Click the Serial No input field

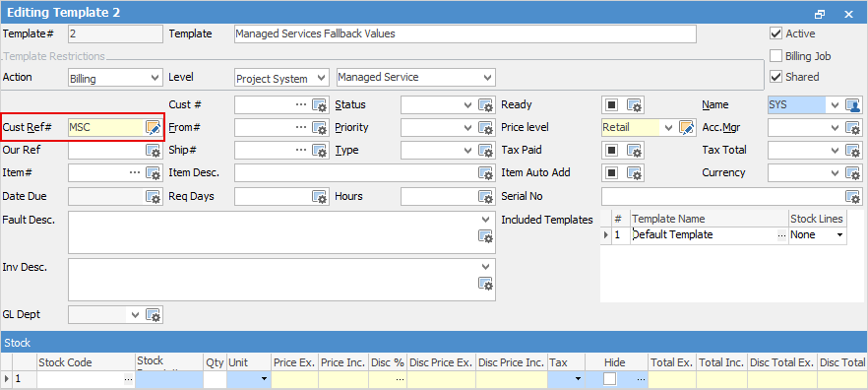[x=723, y=197]
